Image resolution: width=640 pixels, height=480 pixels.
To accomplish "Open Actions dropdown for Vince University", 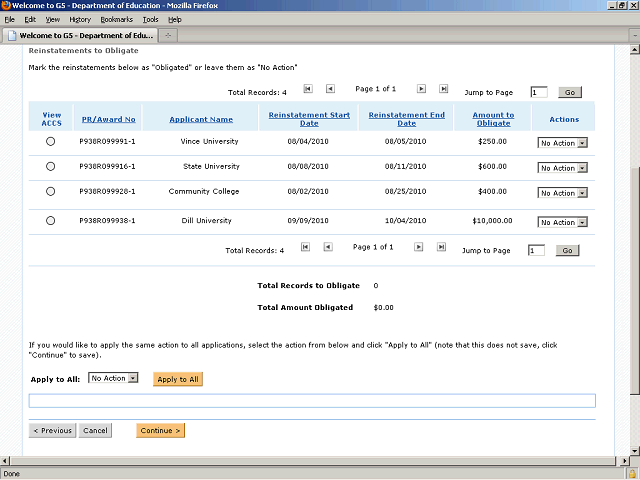I will (x=563, y=143).
